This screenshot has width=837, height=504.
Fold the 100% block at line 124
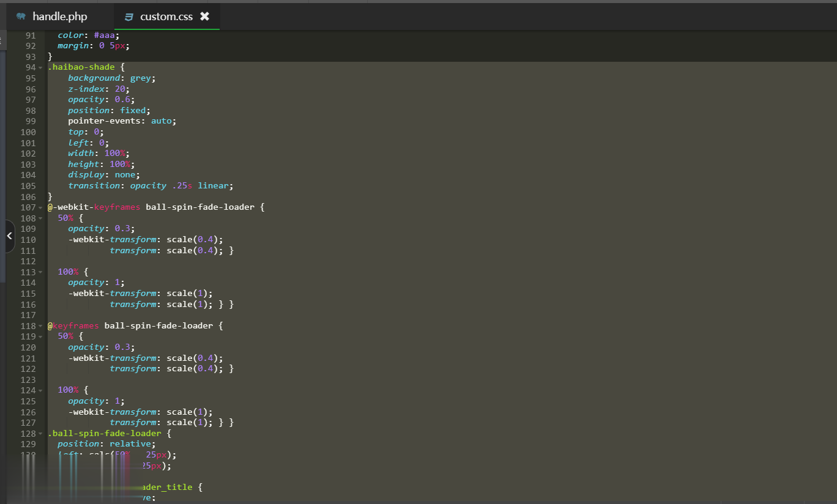40,390
